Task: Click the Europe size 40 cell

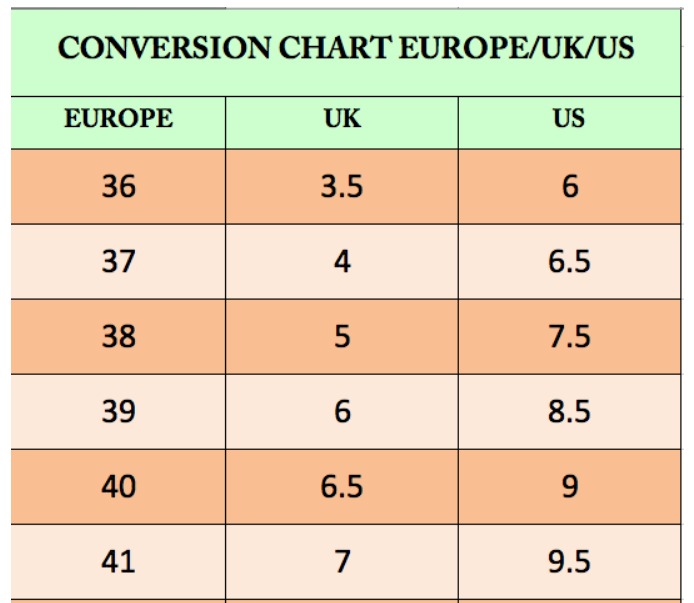Action: coord(118,487)
